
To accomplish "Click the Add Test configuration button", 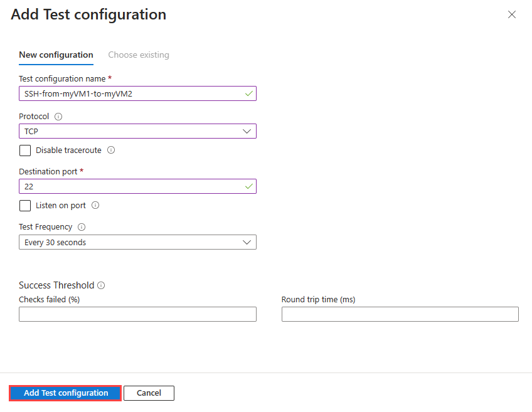I will (66, 393).
